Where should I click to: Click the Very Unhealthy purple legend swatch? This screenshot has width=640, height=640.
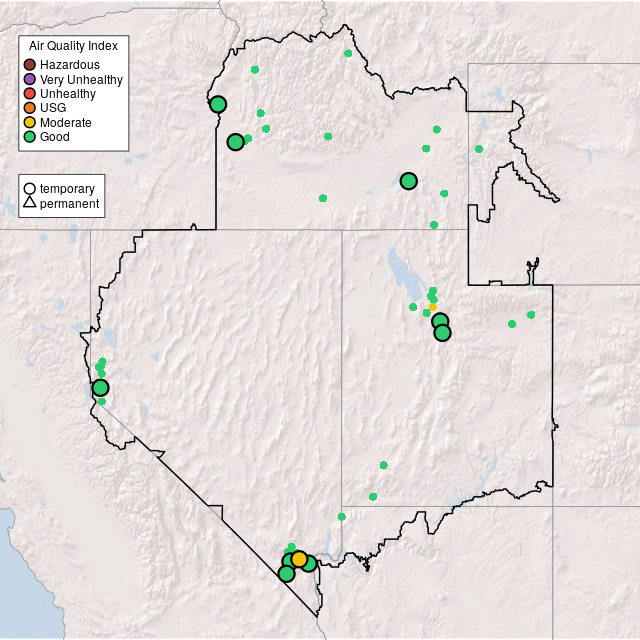click(x=30, y=79)
